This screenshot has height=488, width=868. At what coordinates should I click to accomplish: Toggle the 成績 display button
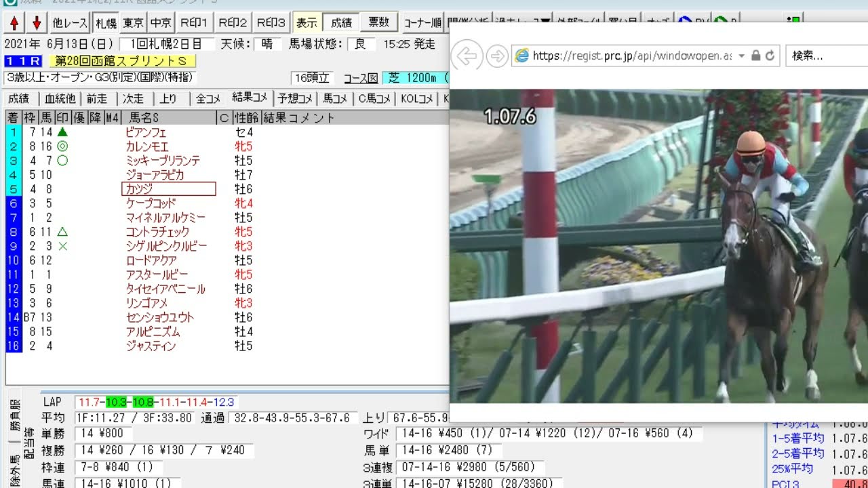(341, 23)
